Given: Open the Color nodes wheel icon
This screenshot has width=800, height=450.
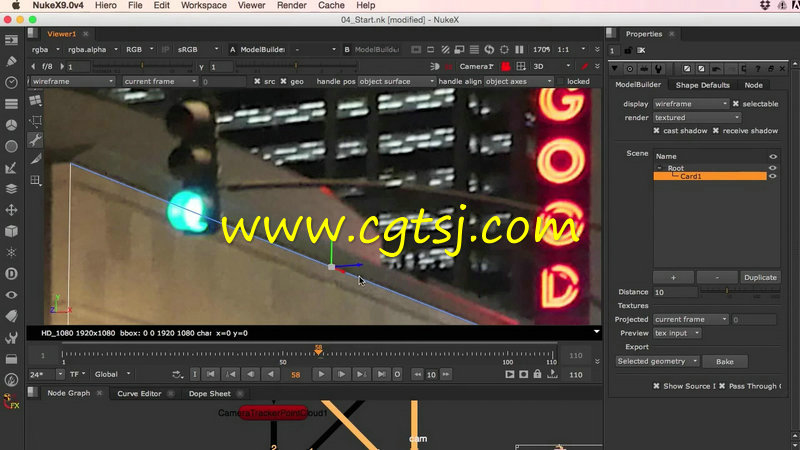Looking at the screenshot, I should (x=11, y=125).
